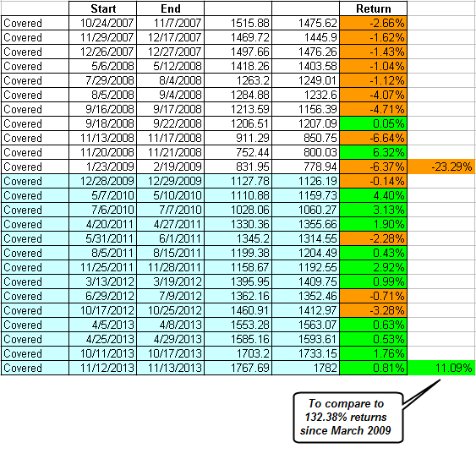Viewport: 476px width, 459px height.
Task: Click the end date 7/9/2012 cell
Action: click(170, 296)
